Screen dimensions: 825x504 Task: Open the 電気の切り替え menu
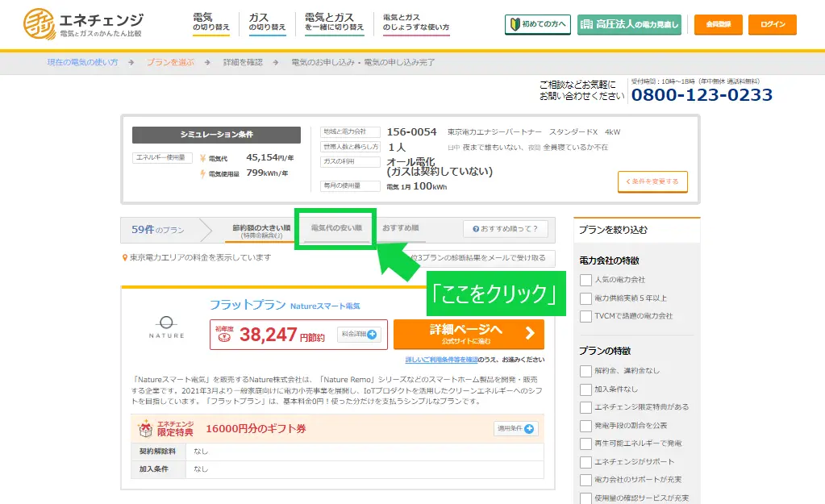211,22
